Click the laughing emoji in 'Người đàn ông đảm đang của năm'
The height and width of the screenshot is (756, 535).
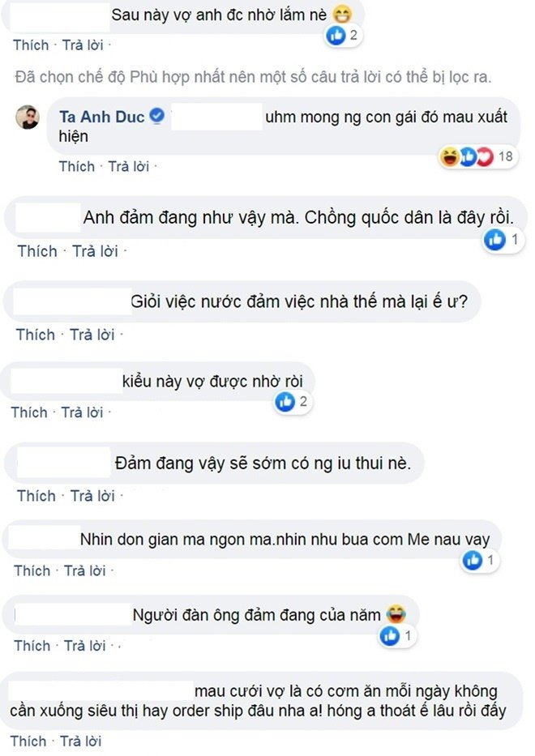click(x=395, y=613)
